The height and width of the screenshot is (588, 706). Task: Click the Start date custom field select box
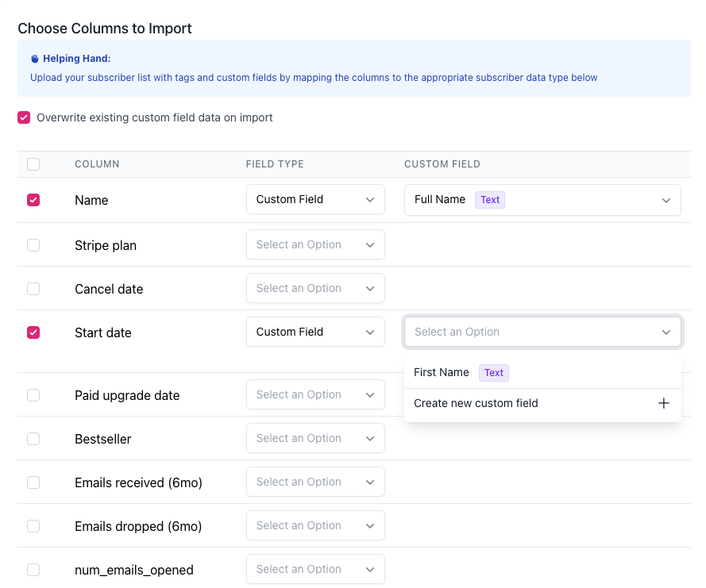[542, 332]
